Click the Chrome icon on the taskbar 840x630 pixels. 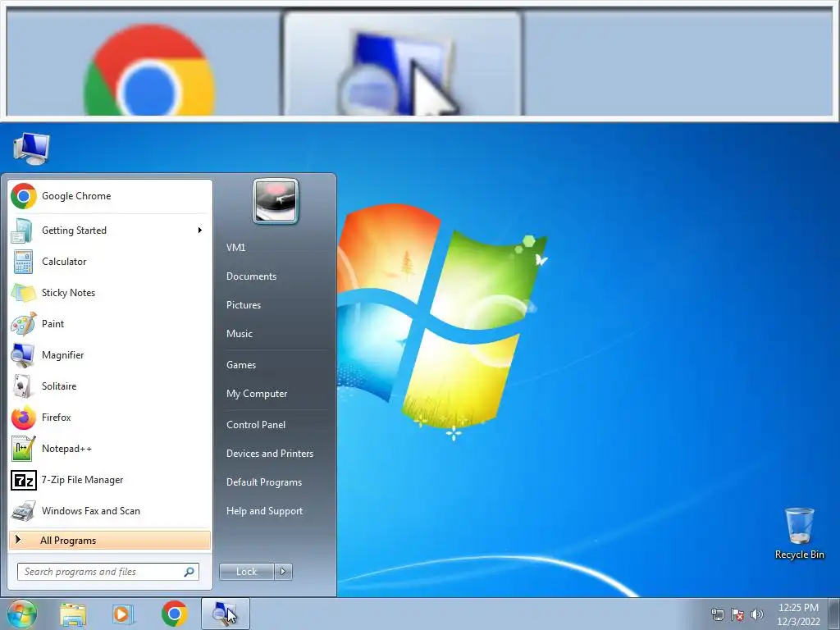[x=174, y=614]
